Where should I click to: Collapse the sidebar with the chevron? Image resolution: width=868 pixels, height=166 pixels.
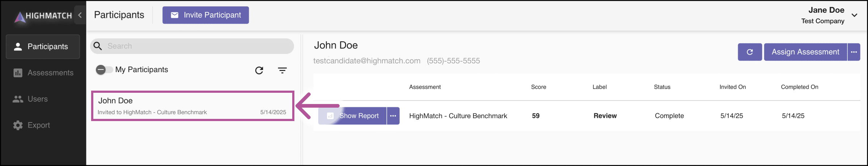point(80,15)
